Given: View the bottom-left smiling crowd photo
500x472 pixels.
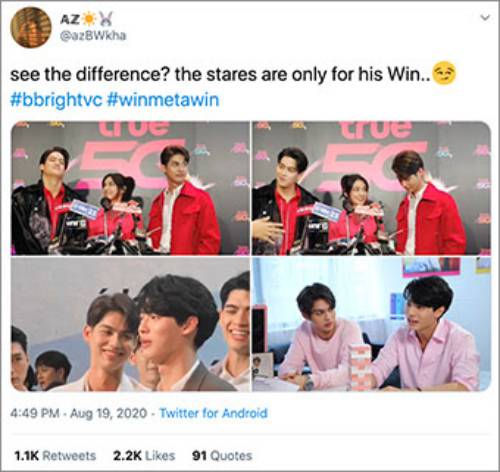Looking at the screenshot, I should click(130, 324).
